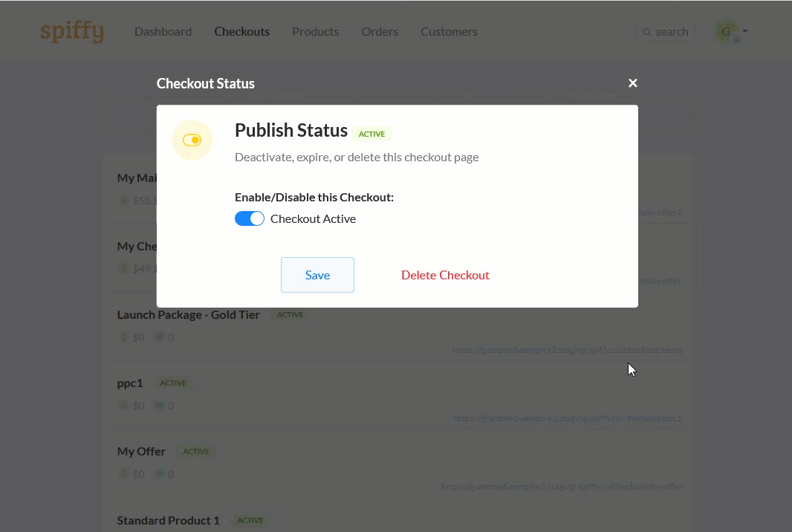Viewport: 792px width, 532px height.
Task: Click ACTIVE badge next to ppc1
Action: [x=173, y=383]
